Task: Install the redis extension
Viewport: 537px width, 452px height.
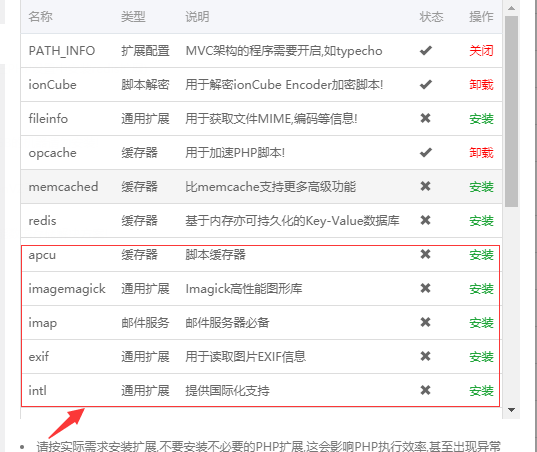Action: (x=481, y=221)
